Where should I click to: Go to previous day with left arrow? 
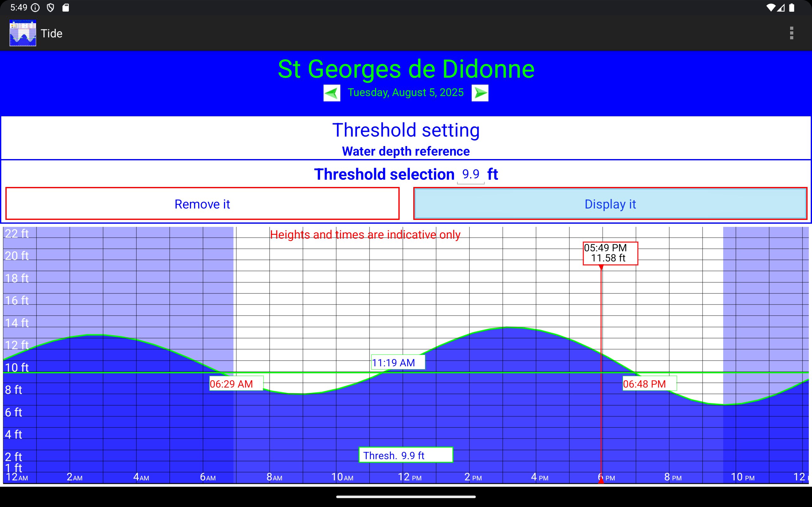[x=331, y=93]
